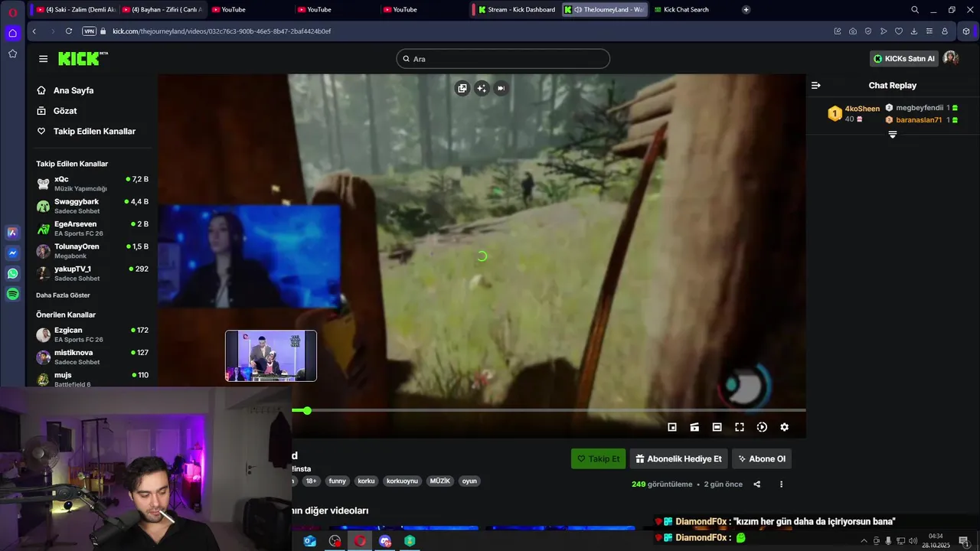Open Spotify in Opera sidebar
This screenshot has width=980, height=551.
tap(13, 294)
